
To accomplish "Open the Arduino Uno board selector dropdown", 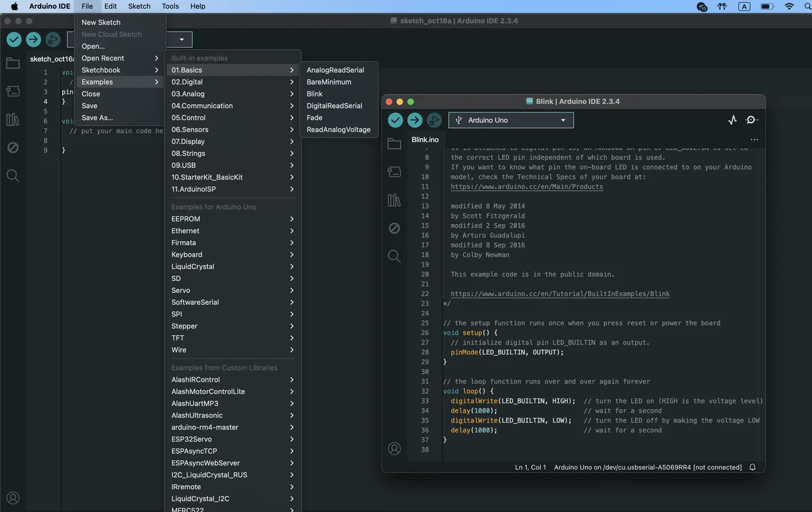I will pos(511,120).
